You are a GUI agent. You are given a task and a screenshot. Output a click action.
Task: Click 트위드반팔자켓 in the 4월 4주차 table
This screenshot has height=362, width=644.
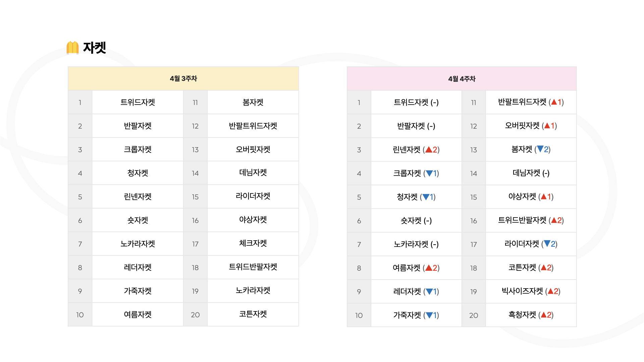click(x=522, y=220)
